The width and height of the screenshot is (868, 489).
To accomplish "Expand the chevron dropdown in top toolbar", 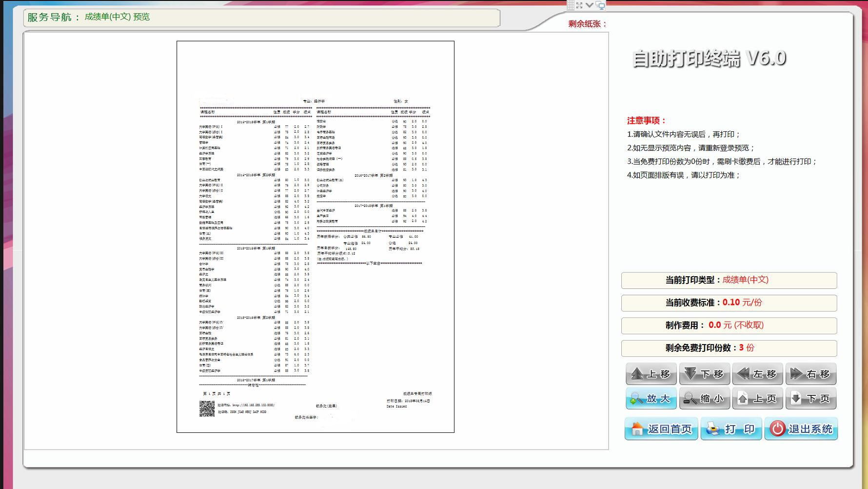I will [x=590, y=5].
